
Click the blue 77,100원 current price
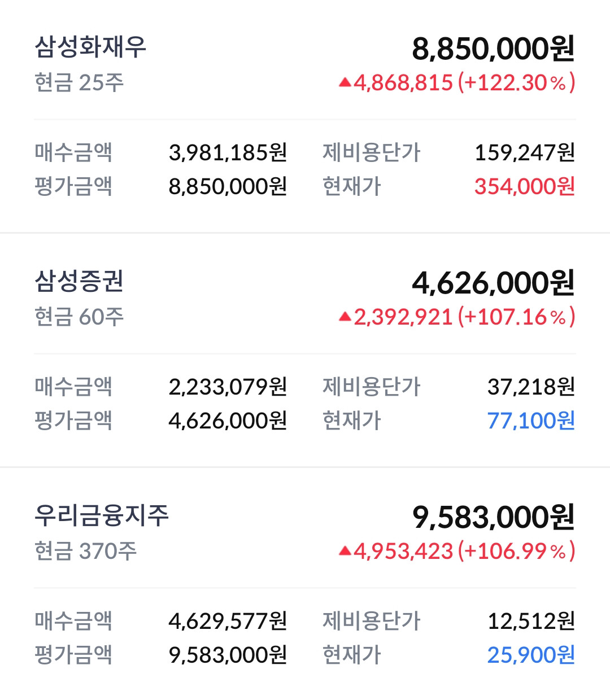pos(531,421)
